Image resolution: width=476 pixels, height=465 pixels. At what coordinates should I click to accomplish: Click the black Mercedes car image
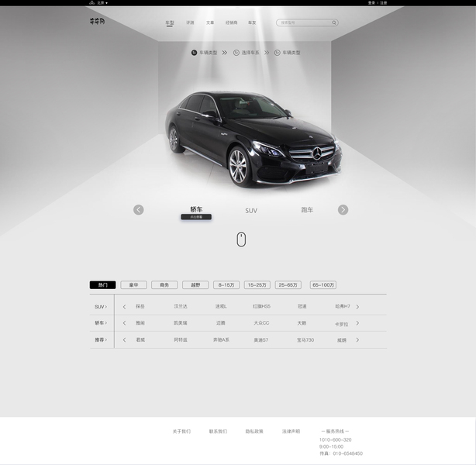click(x=254, y=139)
